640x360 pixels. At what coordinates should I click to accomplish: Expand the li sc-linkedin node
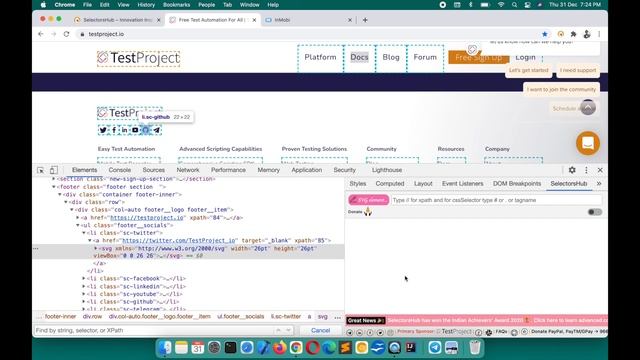84,286
